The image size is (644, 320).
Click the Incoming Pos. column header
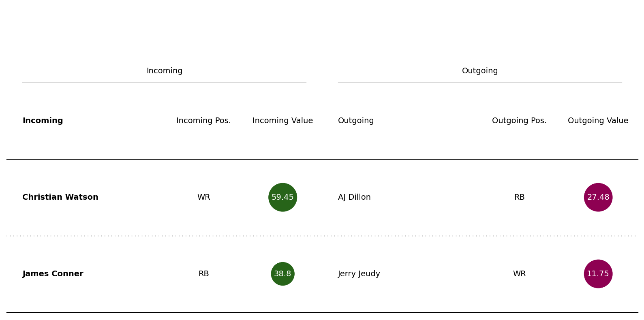tap(203, 121)
